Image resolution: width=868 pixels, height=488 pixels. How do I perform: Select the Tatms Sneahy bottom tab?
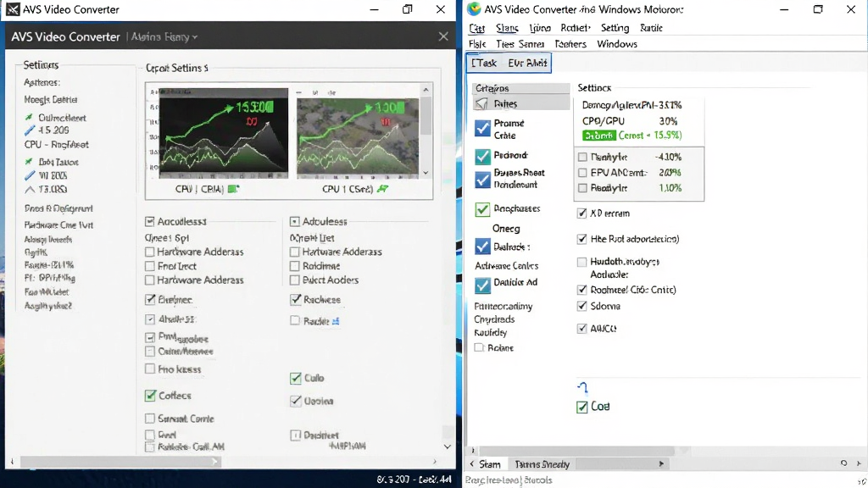[542, 464]
